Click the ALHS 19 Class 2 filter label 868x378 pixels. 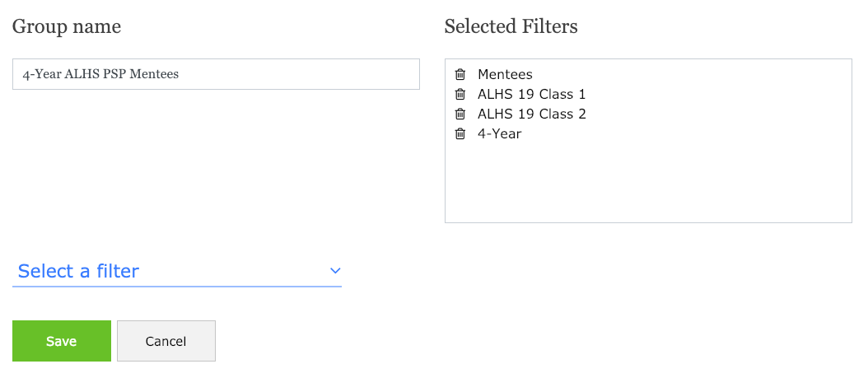[x=531, y=114]
